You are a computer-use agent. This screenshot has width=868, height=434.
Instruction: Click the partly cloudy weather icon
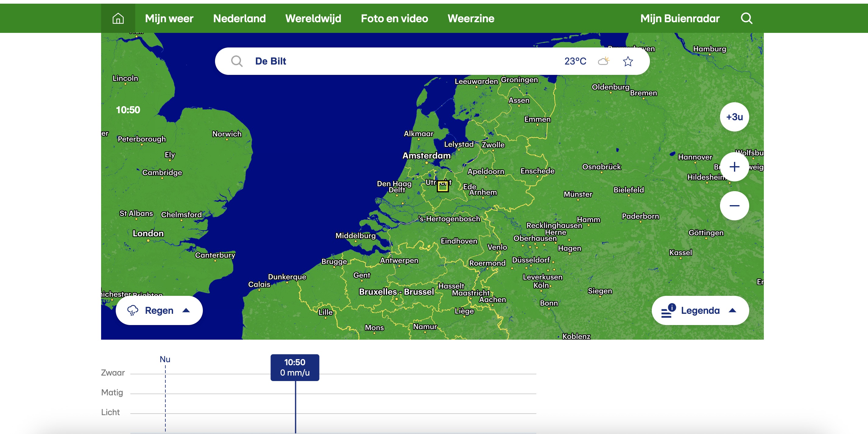(604, 61)
